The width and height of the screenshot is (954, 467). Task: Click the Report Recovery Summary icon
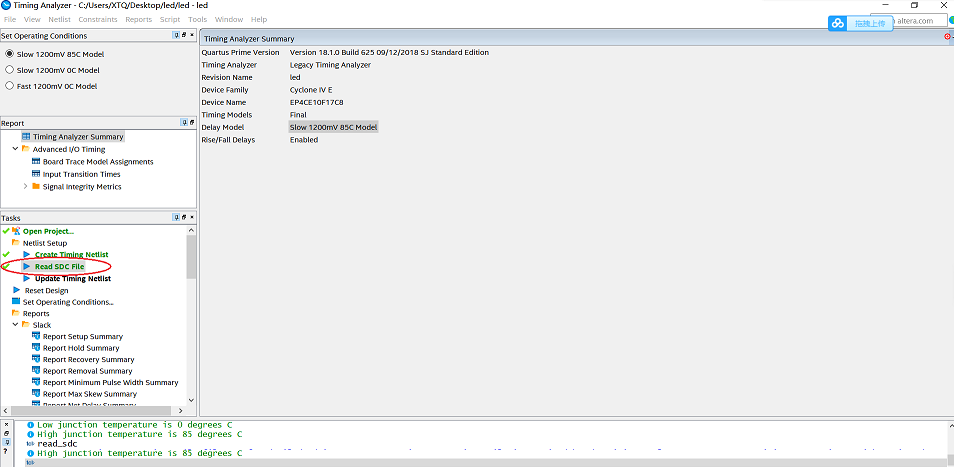click(36, 359)
